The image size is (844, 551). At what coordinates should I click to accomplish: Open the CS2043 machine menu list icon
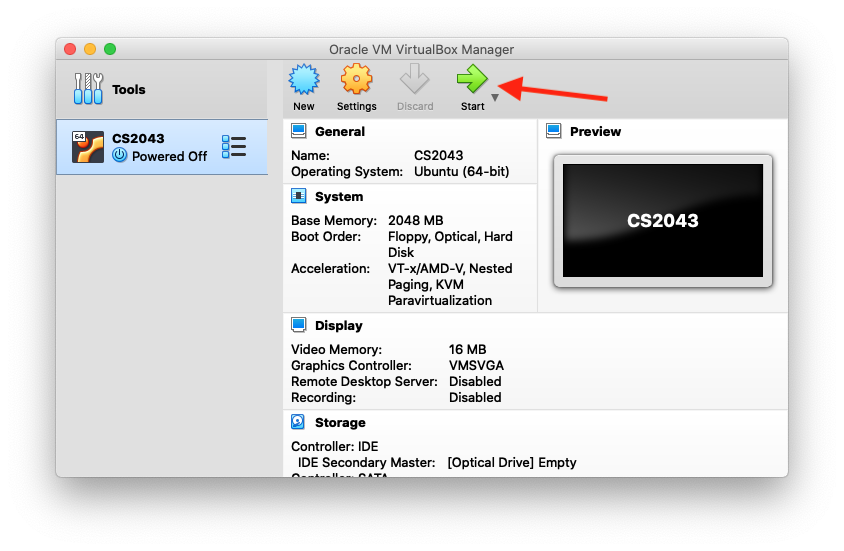point(233,147)
